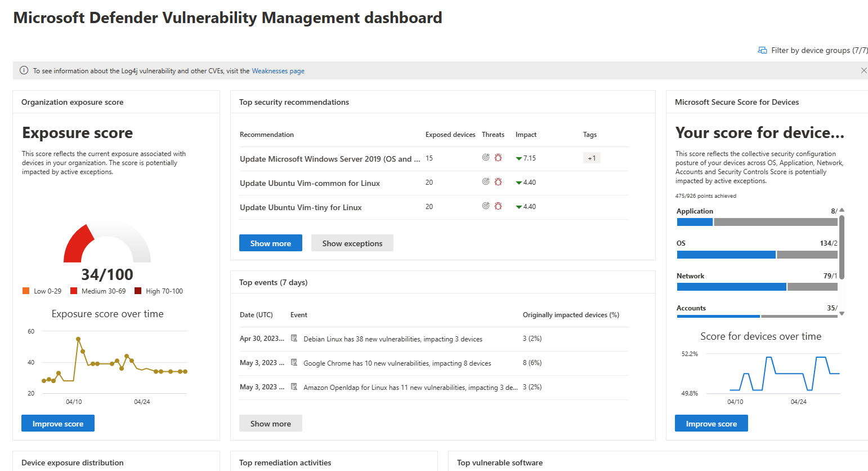The height and width of the screenshot is (471, 868).
Task: Click exposed devices count 15
Action: click(429, 158)
